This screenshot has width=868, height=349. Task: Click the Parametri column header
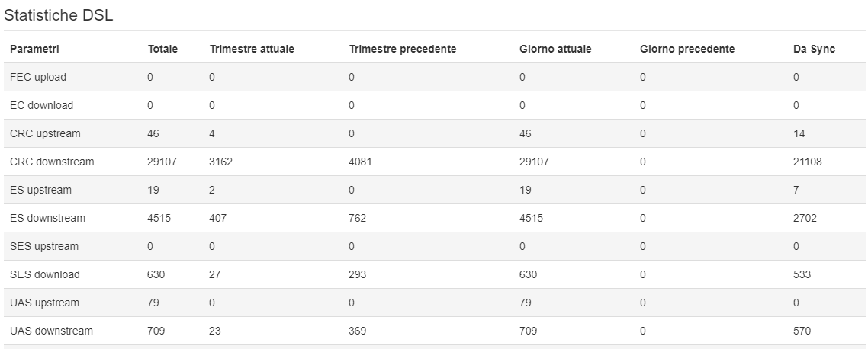coord(34,50)
